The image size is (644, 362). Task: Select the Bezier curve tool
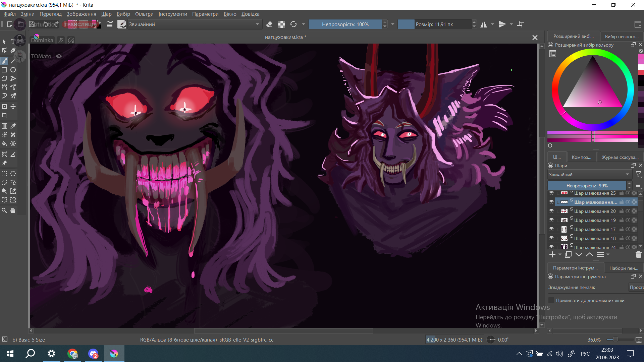point(4,87)
